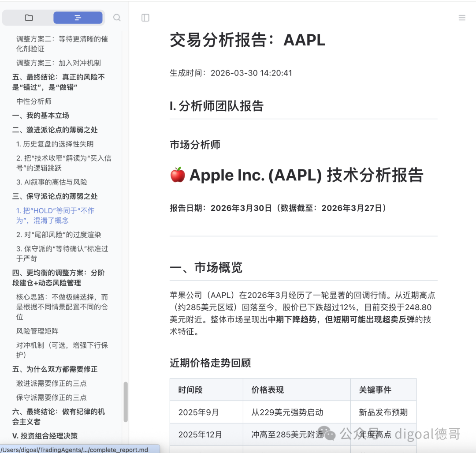Viewport: 476px width, 453px height.
Task: Select outline entry 六、最终结论：做有纪律的机会主义者
Action: (x=58, y=416)
